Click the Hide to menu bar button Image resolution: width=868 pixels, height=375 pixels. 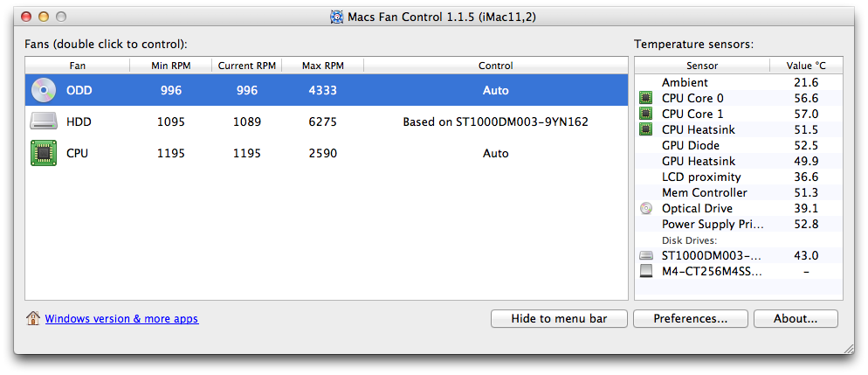tap(559, 318)
